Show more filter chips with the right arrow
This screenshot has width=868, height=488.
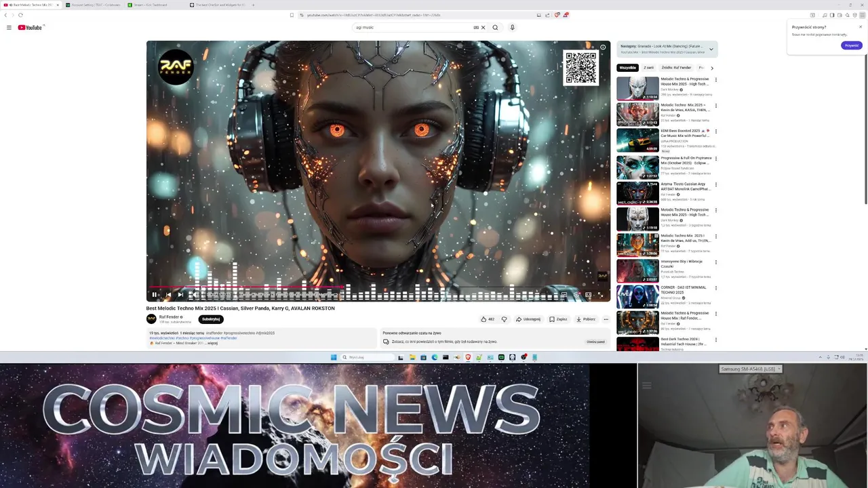coord(711,68)
